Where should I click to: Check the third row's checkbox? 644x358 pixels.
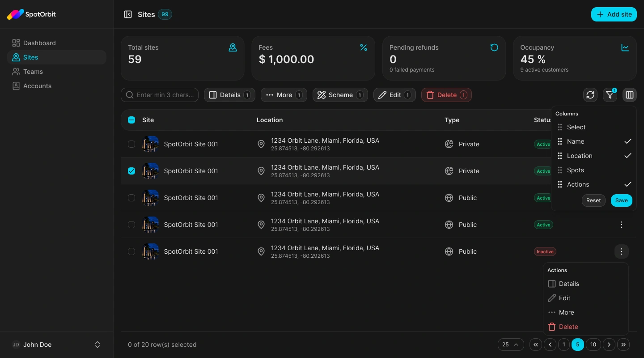pyautogui.click(x=131, y=198)
